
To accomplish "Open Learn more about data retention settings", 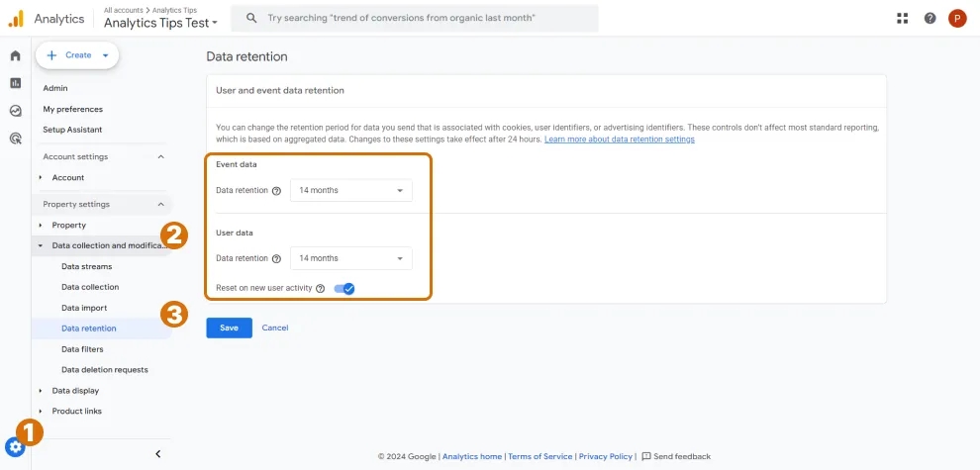I will click(x=620, y=140).
